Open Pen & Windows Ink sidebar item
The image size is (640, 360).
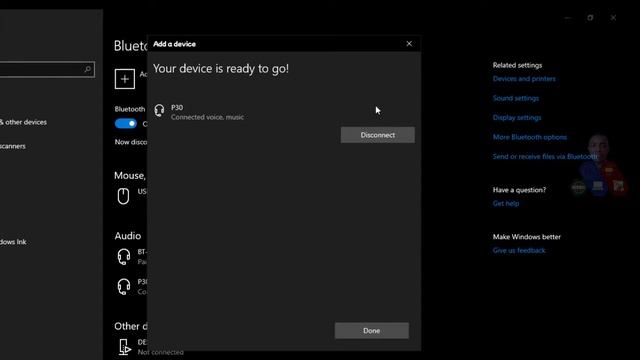pos(13,242)
